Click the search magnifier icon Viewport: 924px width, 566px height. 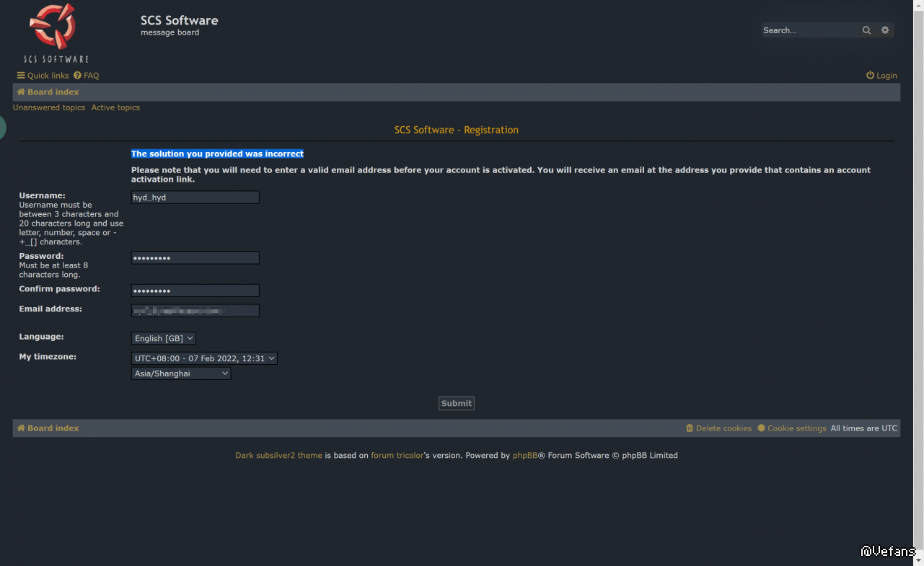tap(866, 30)
